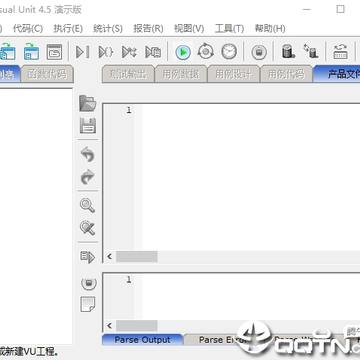The image size is (360, 360).
Task: Open the 报告(R) menu
Action: 148,28
